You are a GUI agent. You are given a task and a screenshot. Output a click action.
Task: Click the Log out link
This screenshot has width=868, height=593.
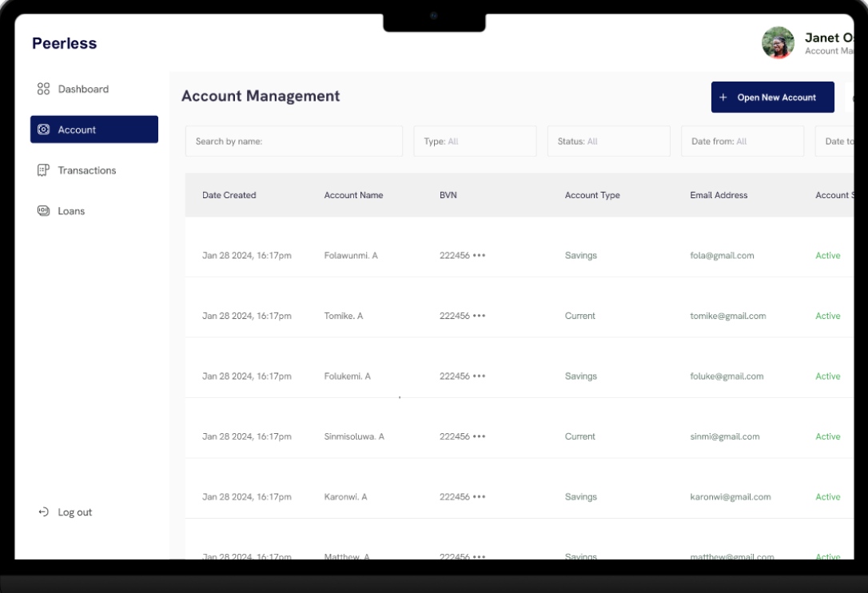coord(74,512)
